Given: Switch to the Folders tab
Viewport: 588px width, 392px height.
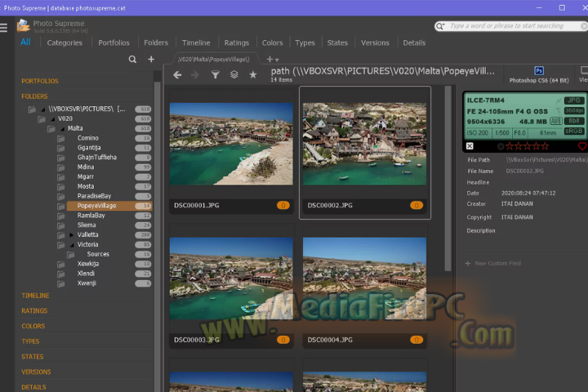Looking at the screenshot, I should coord(156,42).
